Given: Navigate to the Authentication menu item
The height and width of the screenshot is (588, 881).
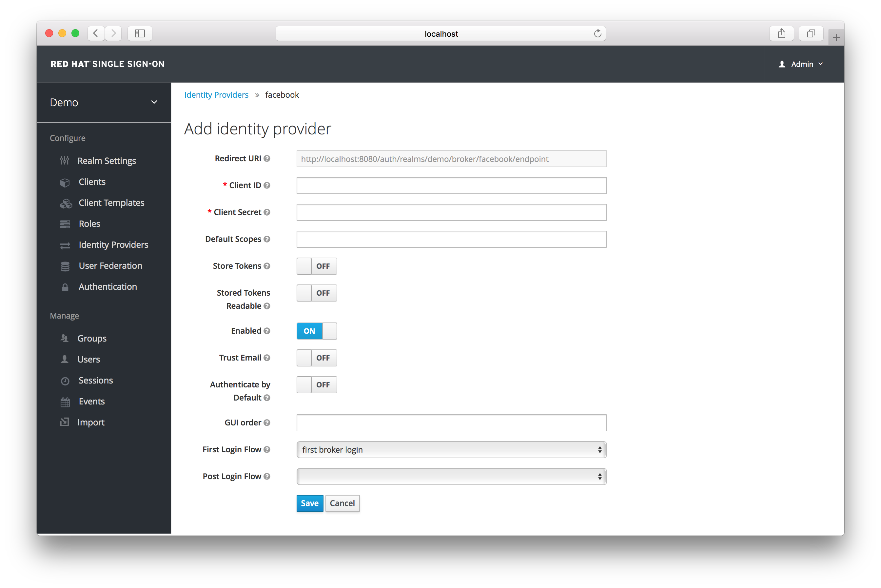Looking at the screenshot, I should (x=107, y=286).
